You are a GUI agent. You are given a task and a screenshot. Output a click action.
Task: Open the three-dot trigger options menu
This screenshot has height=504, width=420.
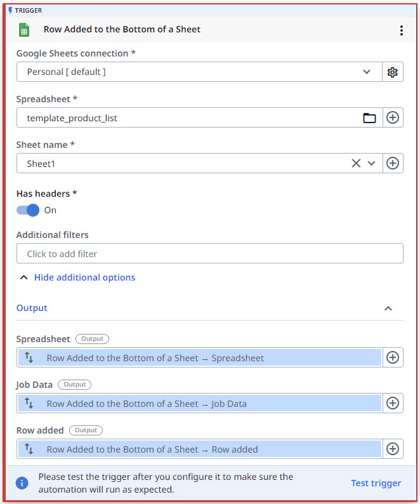tap(402, 30)
